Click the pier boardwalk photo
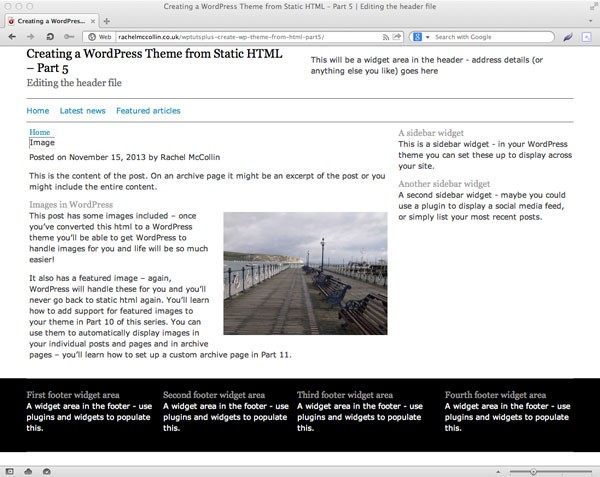Screen dimensions: 600x477 tap(305, 273)
